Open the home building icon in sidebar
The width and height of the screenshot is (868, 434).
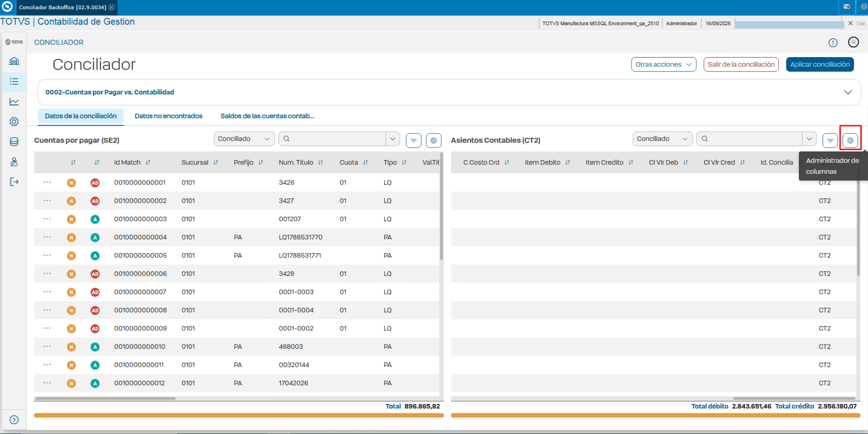[14, 61]
